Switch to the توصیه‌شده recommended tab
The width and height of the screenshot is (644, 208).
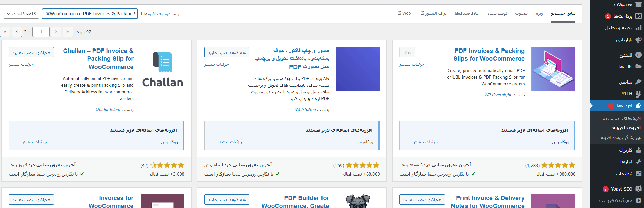497,13
